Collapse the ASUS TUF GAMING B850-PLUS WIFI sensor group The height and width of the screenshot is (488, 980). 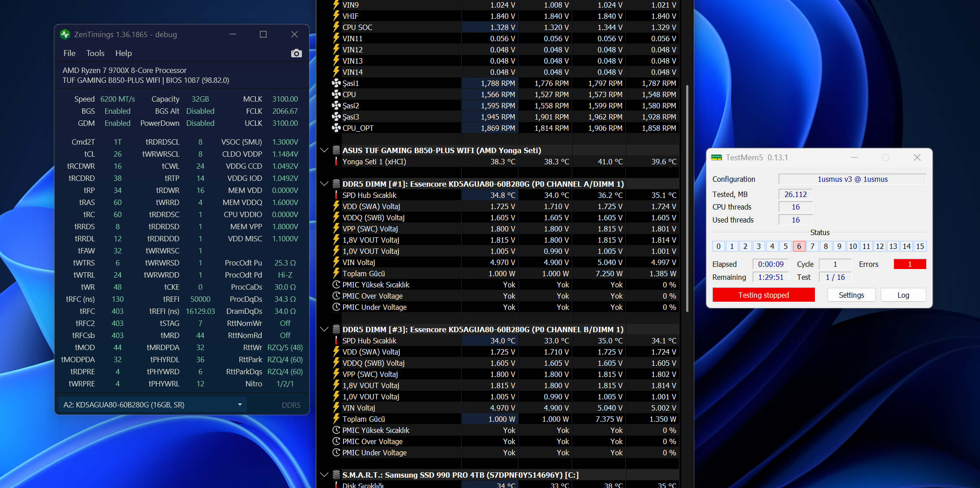325,150
